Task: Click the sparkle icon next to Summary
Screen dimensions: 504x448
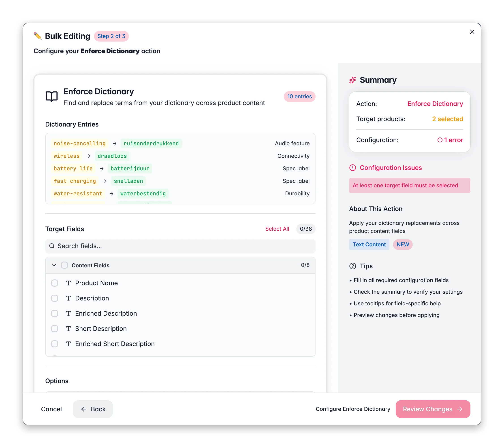Action: point(353,80)
